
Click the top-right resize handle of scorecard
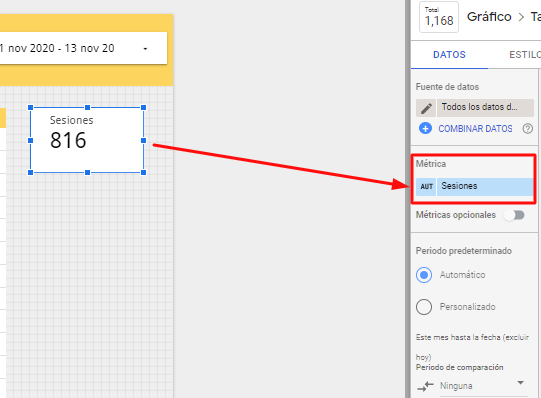click(x=144, y=108)
